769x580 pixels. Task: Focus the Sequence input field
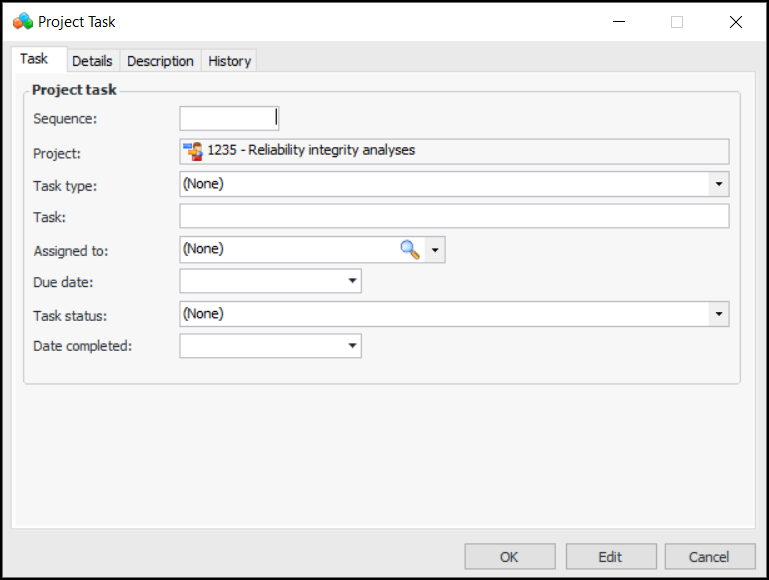coord(228,119)
